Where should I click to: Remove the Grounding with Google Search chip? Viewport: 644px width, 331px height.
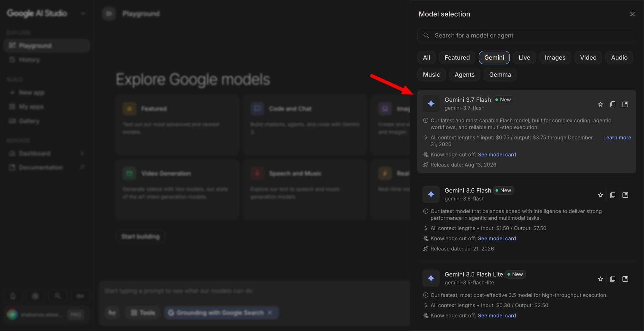(270, 313)
